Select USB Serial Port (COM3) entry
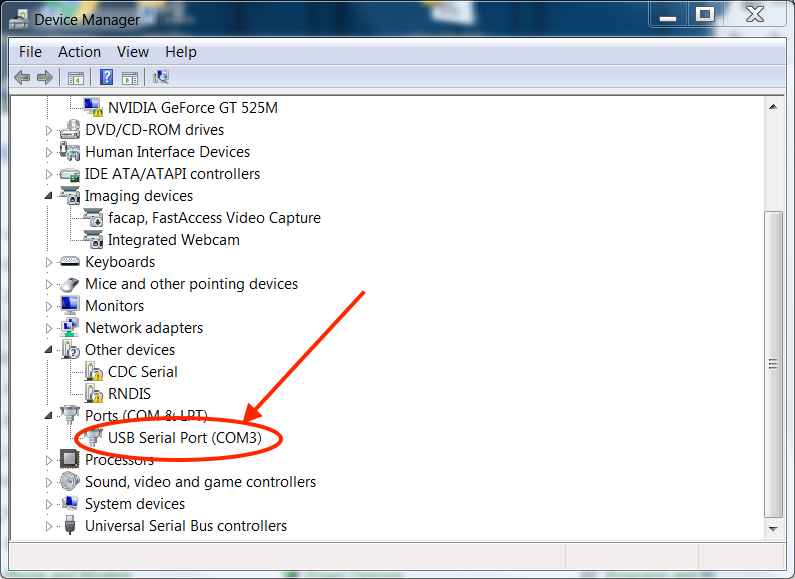Viewport: 795px width, 579px height. pyautogui.click(x=185, y=438)
